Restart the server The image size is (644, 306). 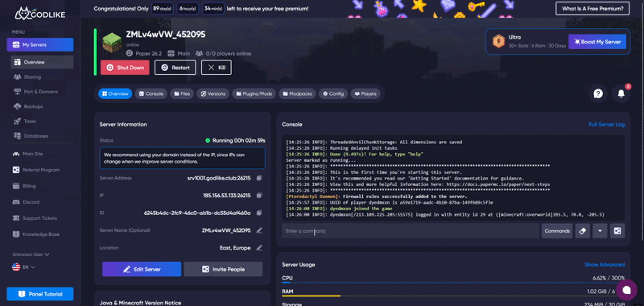click(x=175, y=68)
